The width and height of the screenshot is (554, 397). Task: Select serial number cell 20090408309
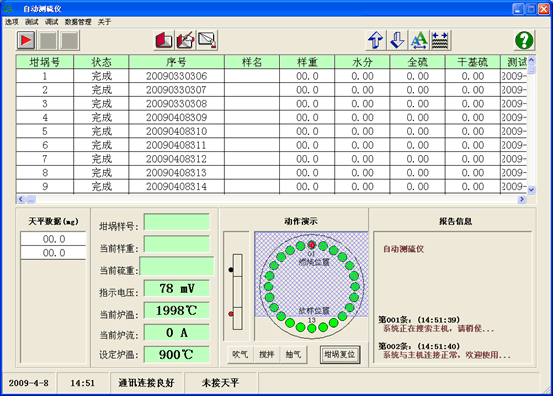[x=176, y=117]
